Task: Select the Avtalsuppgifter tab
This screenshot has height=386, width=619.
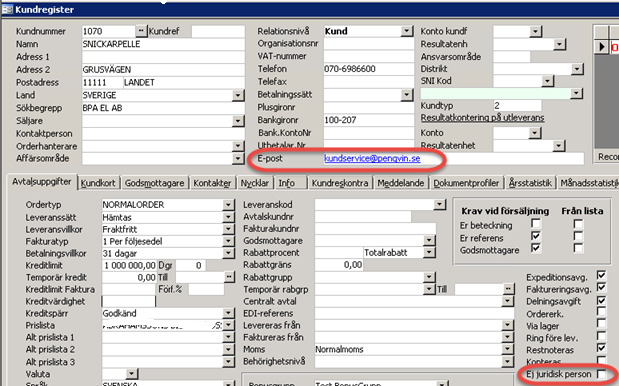Action: 42,182
